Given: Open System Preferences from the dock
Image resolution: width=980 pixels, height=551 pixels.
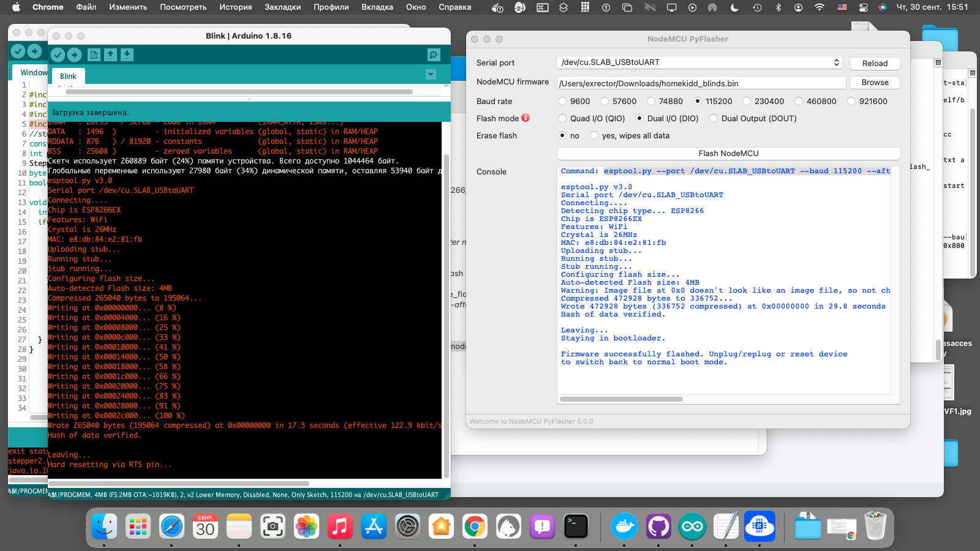Looking at the screenshot, I should click(x=407, y=526).
